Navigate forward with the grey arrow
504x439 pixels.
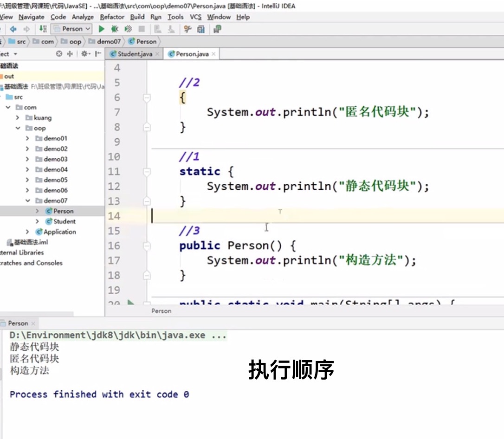(26, 29)
